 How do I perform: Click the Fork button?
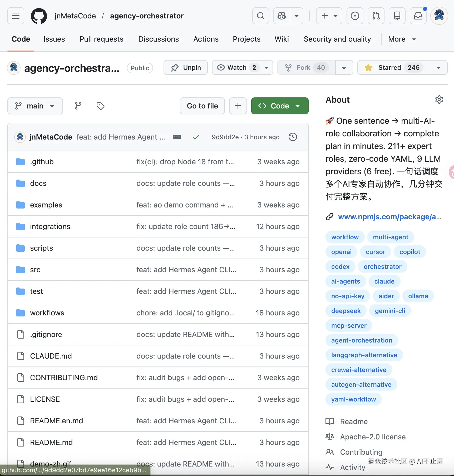tap(307, 68)
